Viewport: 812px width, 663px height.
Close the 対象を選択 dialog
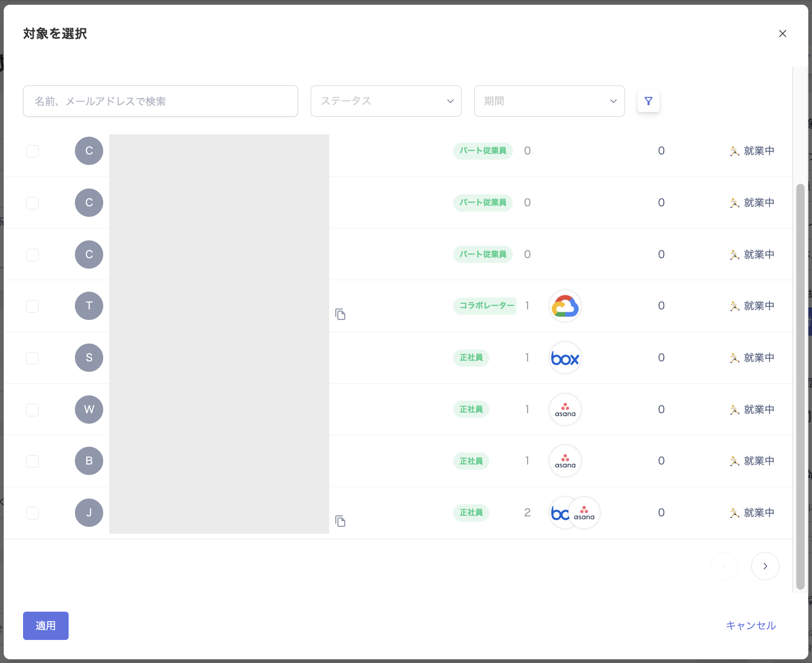(x=783, y=34)
